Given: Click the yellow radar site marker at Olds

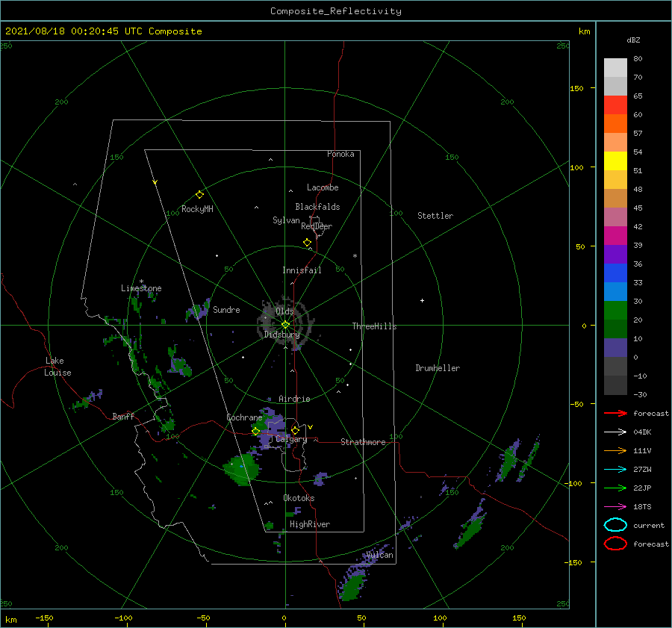Looking at the screenshot, I should tap(285, 325).
